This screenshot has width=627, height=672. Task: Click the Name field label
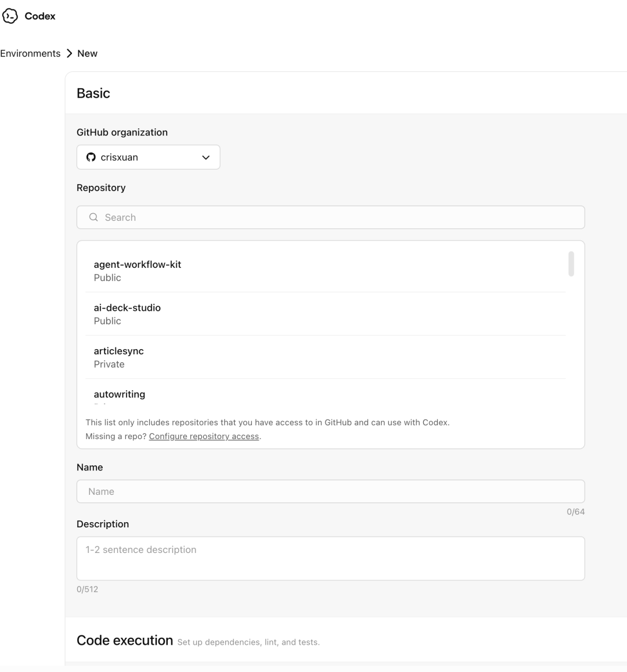[x=90, y=468]
